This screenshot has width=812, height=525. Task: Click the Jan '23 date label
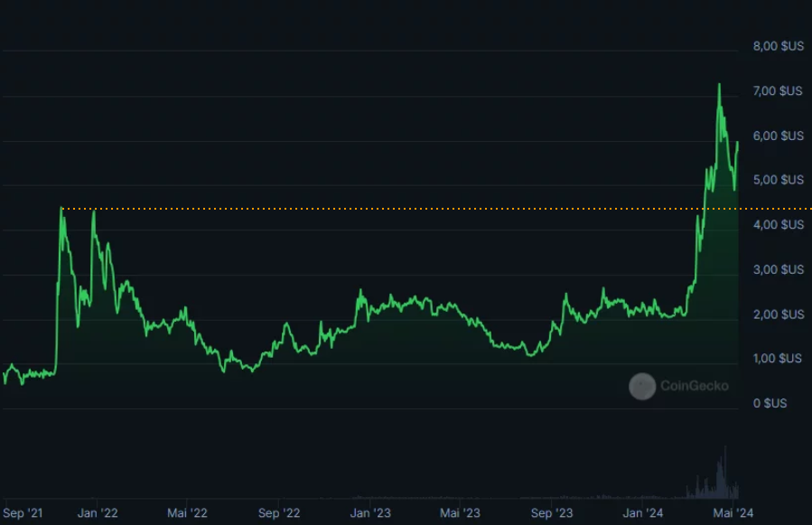pyautogui.click(x=370, y=513)
